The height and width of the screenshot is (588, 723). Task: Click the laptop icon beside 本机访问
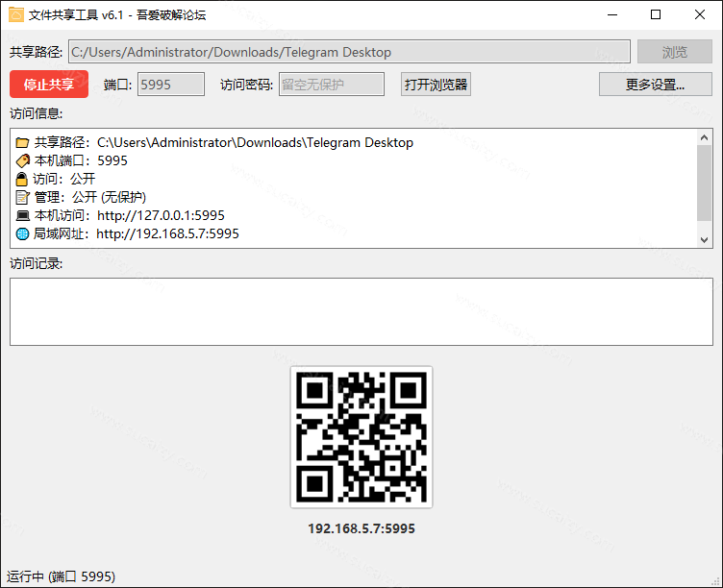coord(23,215)
